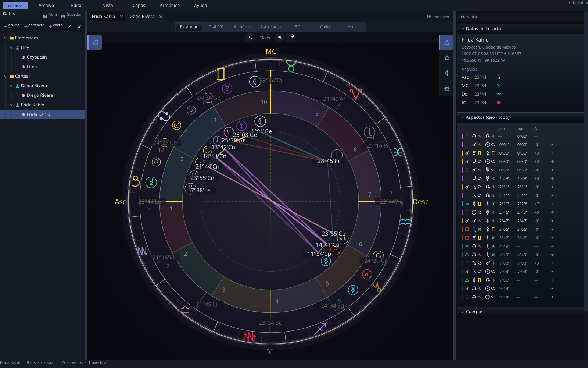
Task: Click the reset rotation icon
Action: (292, 36)
